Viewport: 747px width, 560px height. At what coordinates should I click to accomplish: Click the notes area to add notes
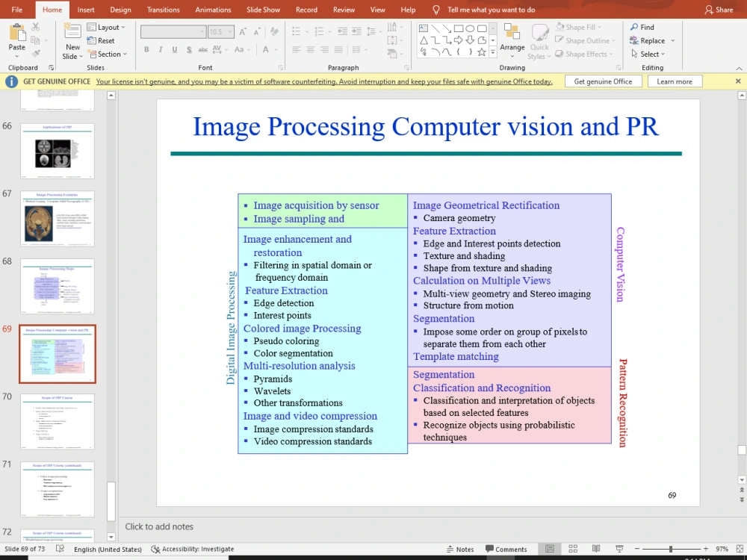159,526
